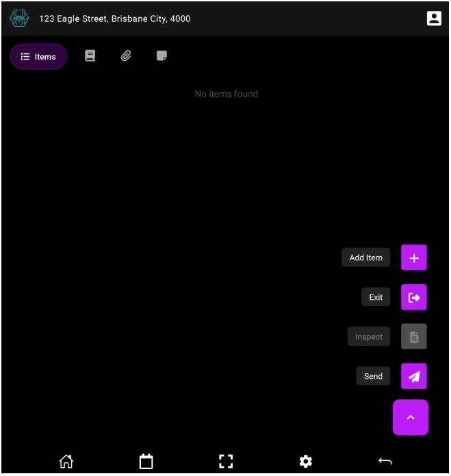Click the Send label
The height and width of the screenshot is (476, 451).
point(373,376)
